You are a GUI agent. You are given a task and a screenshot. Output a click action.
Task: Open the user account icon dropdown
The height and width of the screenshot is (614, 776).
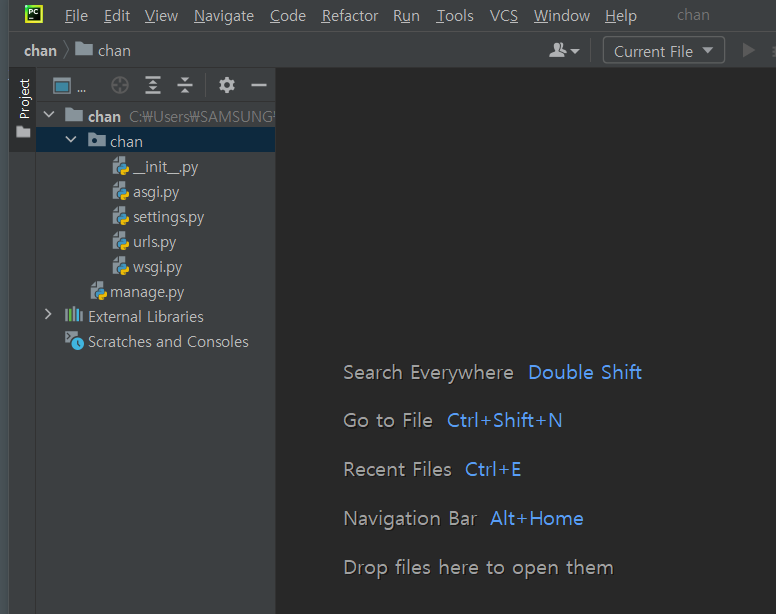point(564,50)
